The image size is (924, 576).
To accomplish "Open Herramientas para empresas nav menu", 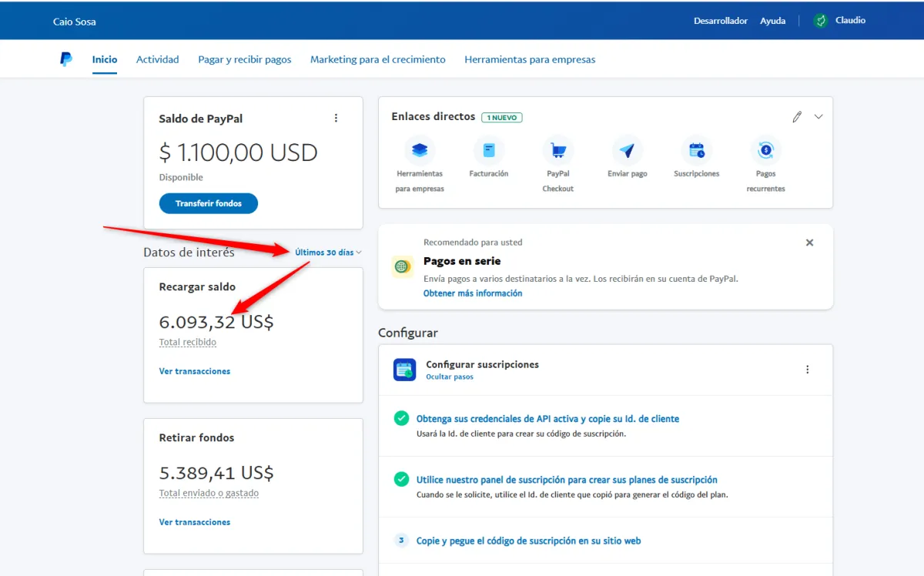I will 530,59.
